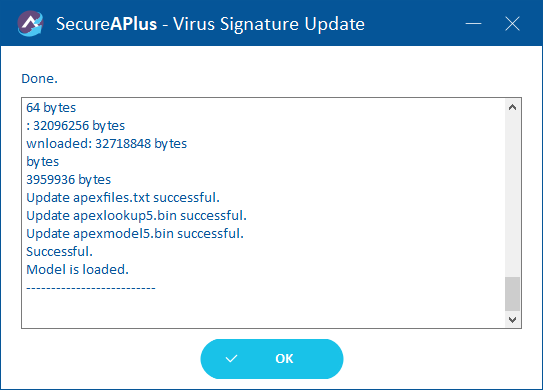Click the "Successful." log line
The image size is (543, 390).
[60, 252]
